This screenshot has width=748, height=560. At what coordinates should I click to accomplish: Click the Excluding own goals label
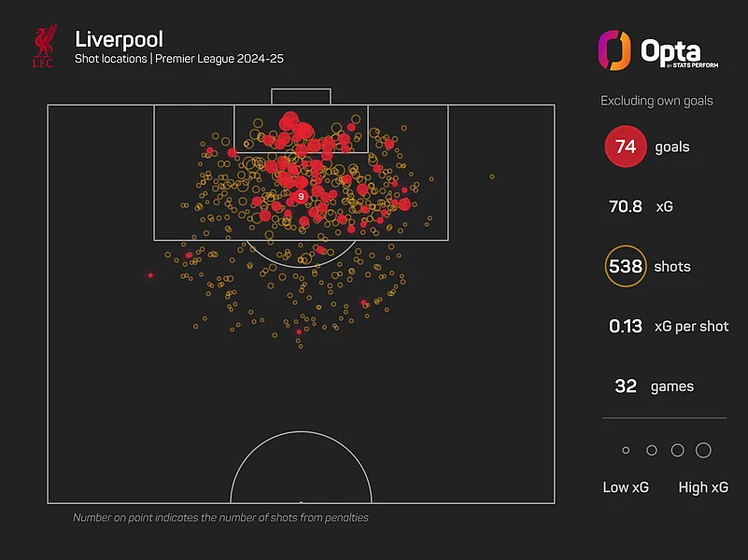tap(656, 100)
